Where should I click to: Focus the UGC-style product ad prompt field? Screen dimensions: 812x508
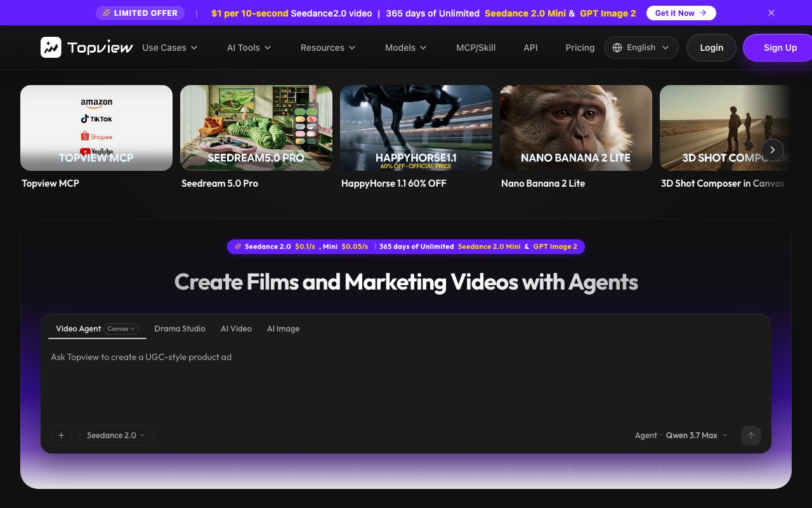[x=406, y=381]
